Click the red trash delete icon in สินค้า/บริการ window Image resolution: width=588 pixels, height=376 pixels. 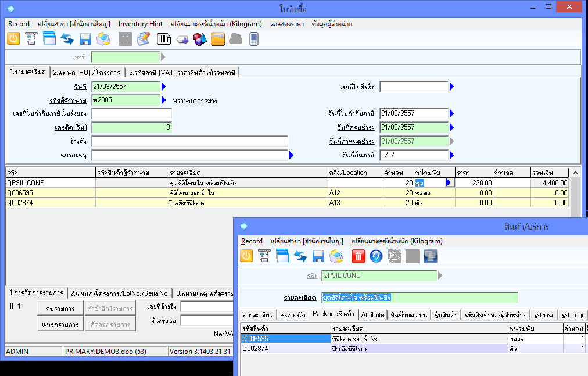[358, 256]
